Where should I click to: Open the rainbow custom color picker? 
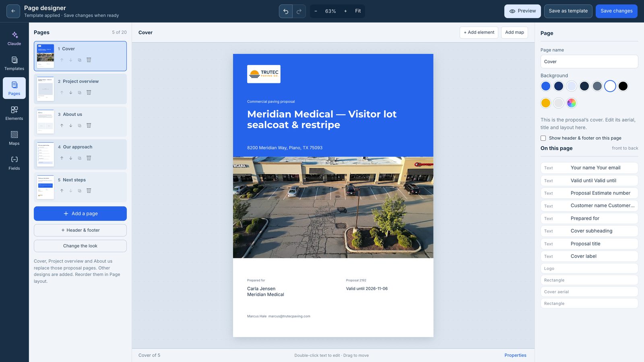coord(572,103)
